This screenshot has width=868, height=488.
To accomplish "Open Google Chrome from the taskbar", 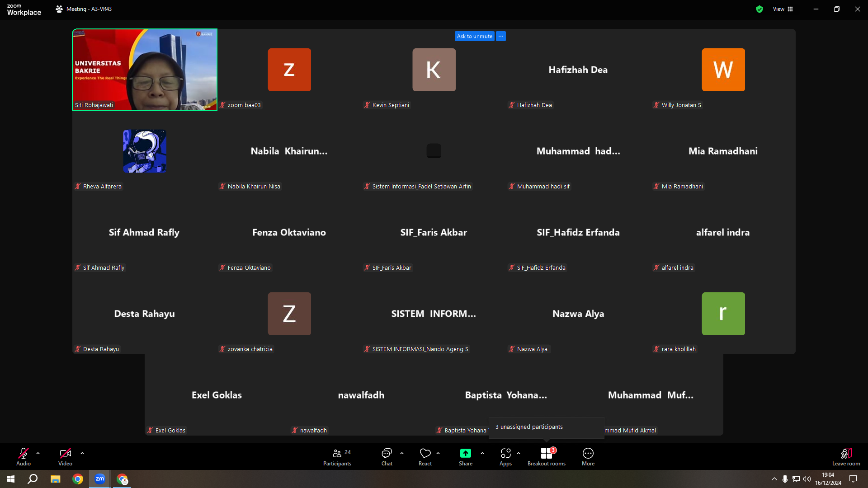I will coord(78,479).
